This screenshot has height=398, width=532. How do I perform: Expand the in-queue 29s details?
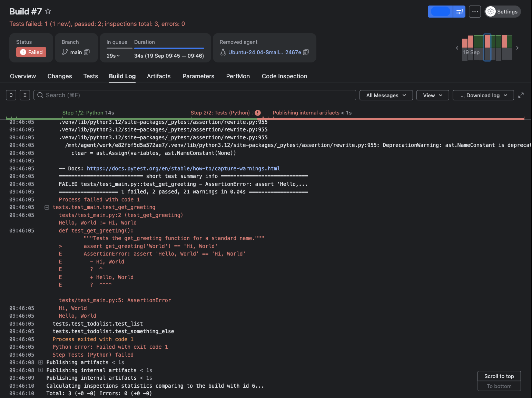tap(113, 56)
